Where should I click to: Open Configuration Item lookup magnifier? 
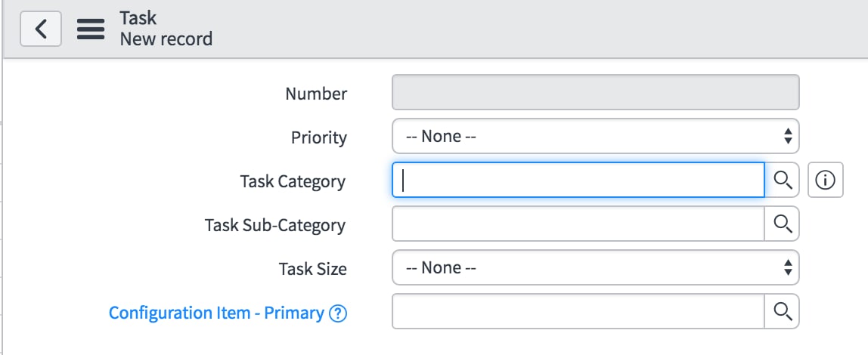pyautogui.click(x=782, y=311)
